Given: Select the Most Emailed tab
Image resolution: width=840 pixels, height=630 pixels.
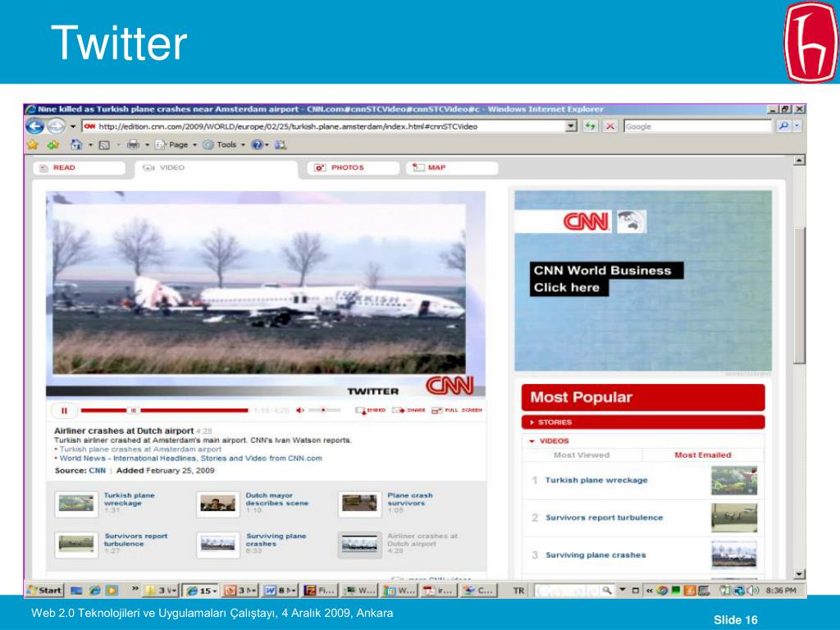Looking at the screenshot, I should point(703,454).
